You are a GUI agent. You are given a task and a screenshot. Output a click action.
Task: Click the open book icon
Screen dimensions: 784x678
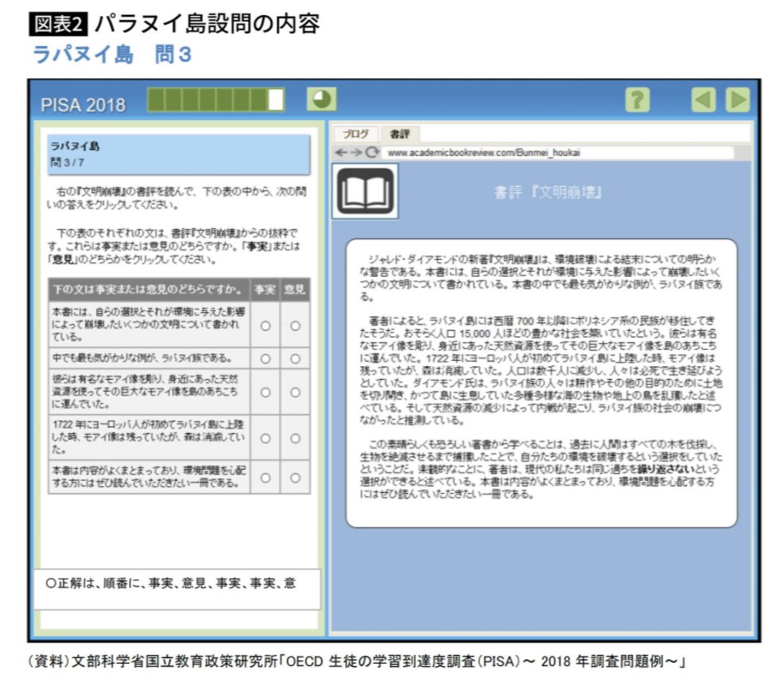coord(365,191)
